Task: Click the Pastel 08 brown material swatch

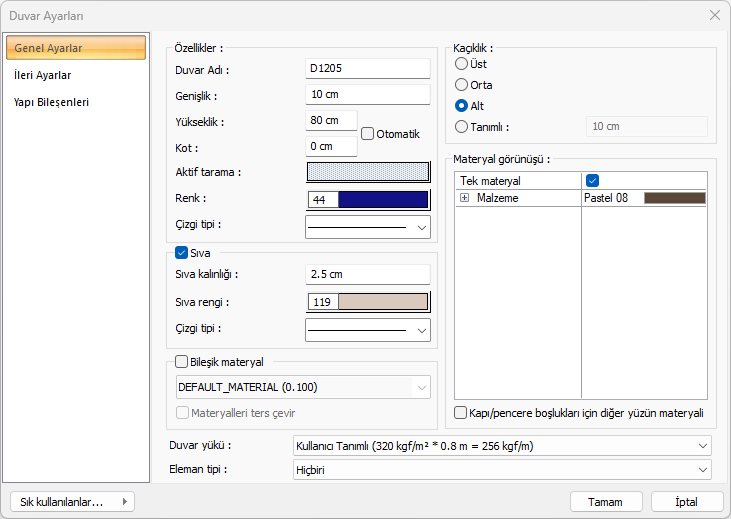Action: [x=674, y=199]
